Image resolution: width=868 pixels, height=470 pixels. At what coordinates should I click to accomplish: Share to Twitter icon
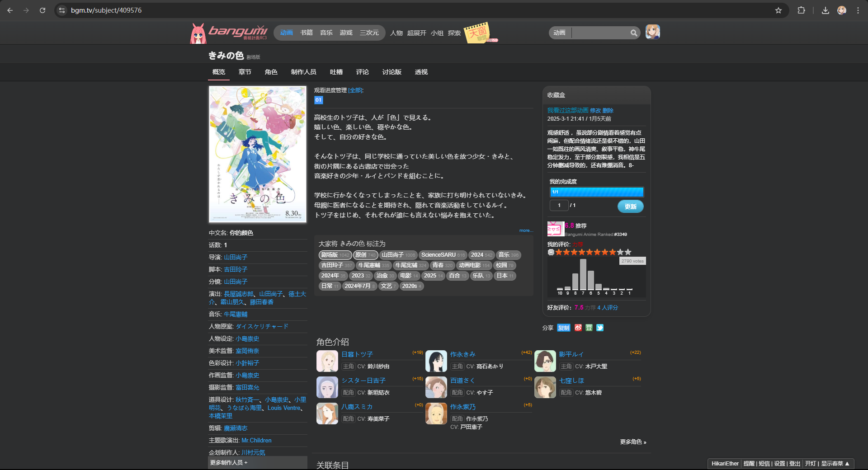(x=600, y=328)
